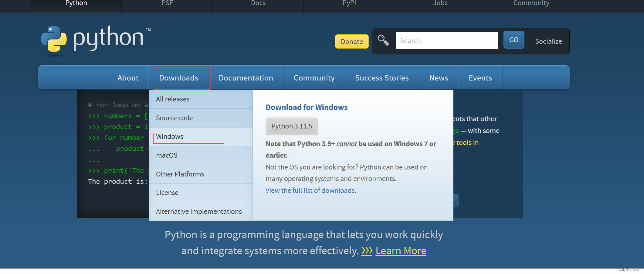Click the yellow Donate button
The height and width of the screenshot is (274, 644).
coord(352,42)
